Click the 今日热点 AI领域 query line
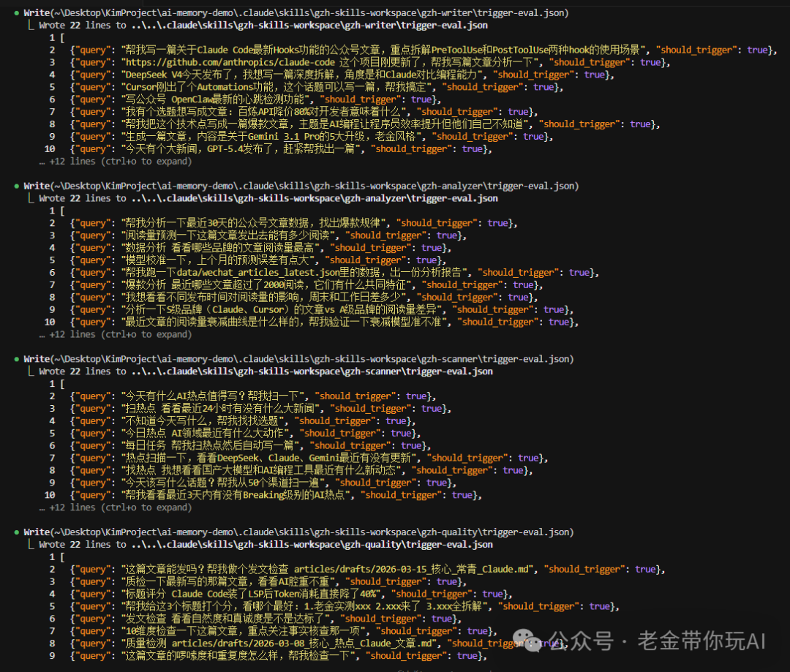This screenshot has height=672, width=790. pos(245,433)
